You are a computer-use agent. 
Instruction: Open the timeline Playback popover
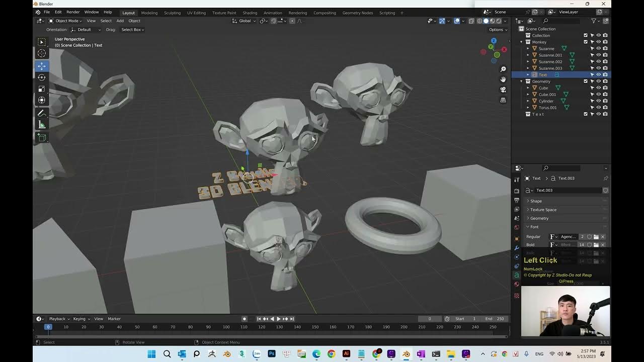pos(59,319)
